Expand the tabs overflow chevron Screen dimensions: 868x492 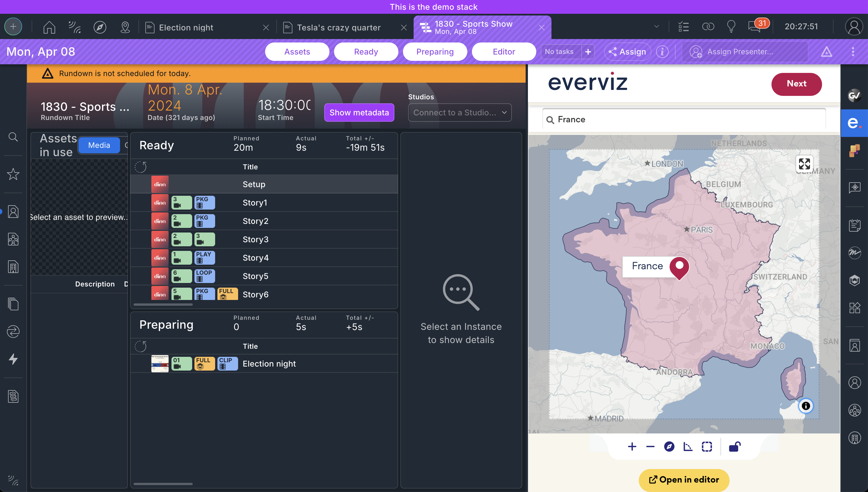pos(656,26)
